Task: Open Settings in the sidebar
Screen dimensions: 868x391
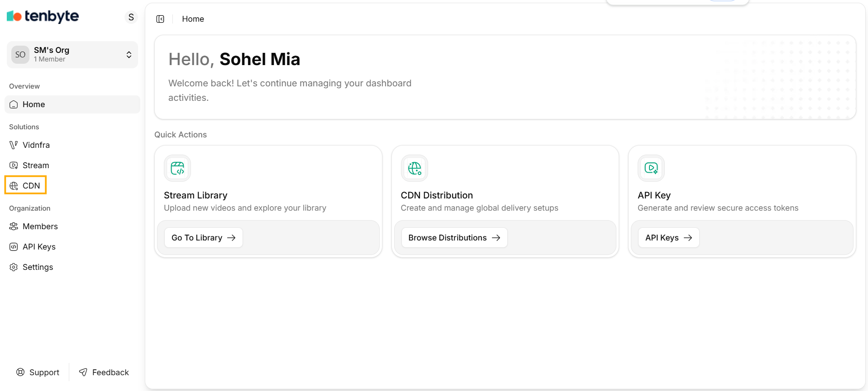Action: [x=72, y=267]
